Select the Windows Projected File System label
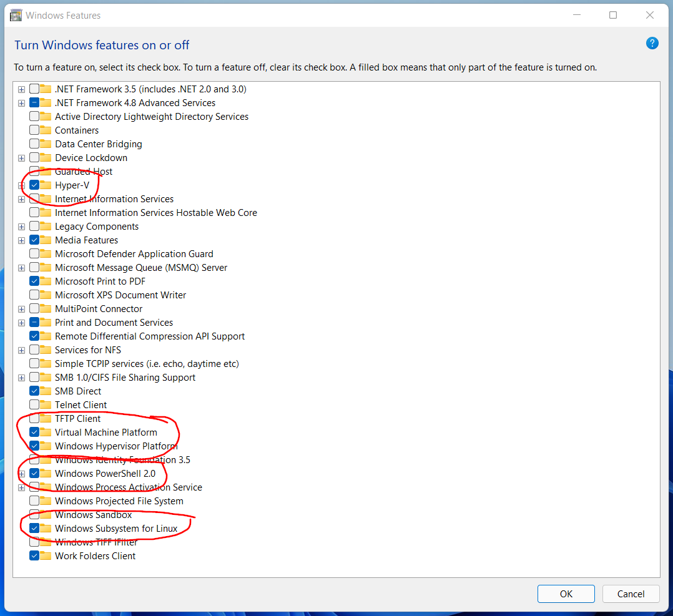The width and height of the screenshot is (673, 616). click(x=119, y=501)
